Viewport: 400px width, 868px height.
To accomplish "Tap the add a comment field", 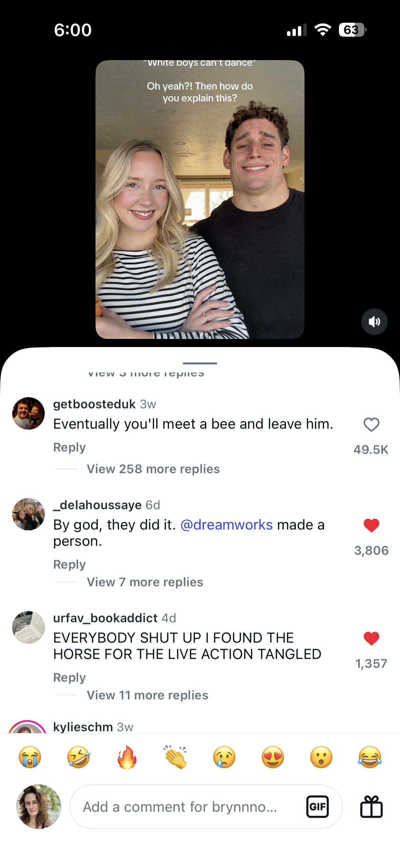I will pos(180,807).
